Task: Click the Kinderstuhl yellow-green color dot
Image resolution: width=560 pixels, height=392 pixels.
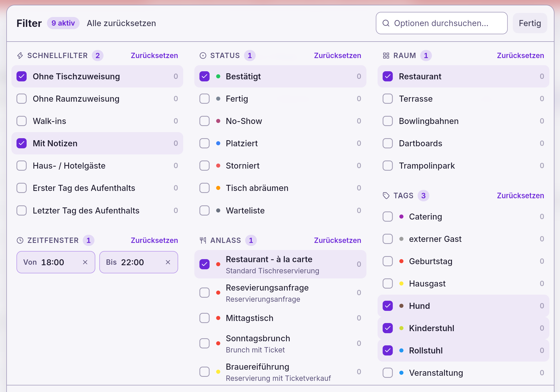Action: tap(401, 328)
